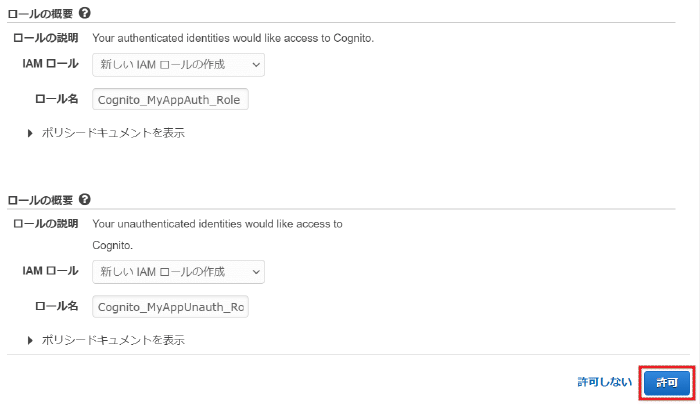Open the IAM ロール dropdown above Cognito_MyAppUnauth_Ro
Image resolution: width=700 pixels, height=404 pixels.
(178, 271)
